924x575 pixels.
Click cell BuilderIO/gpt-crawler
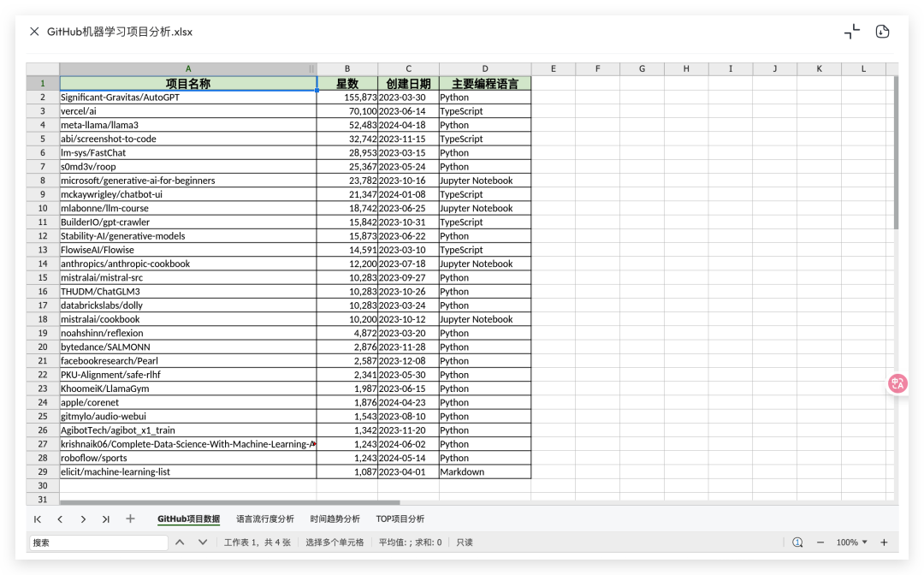pos(188,222)
